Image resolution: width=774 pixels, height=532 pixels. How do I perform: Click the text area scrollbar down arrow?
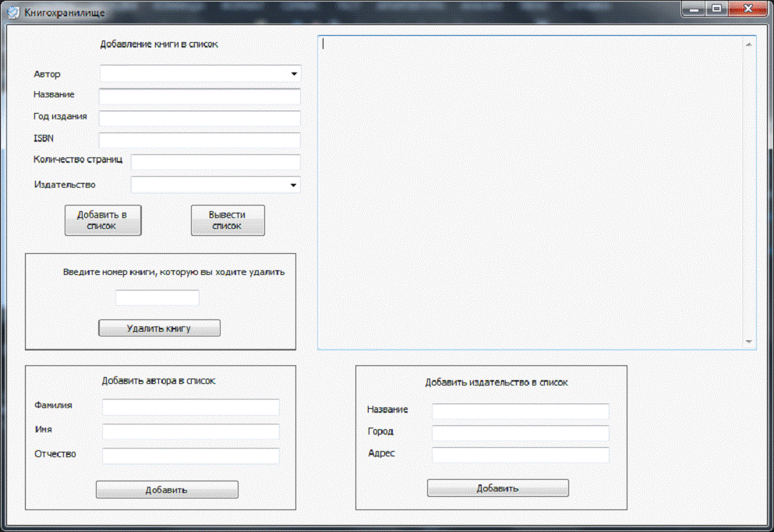pyautogui.click(x=749, y=341)
